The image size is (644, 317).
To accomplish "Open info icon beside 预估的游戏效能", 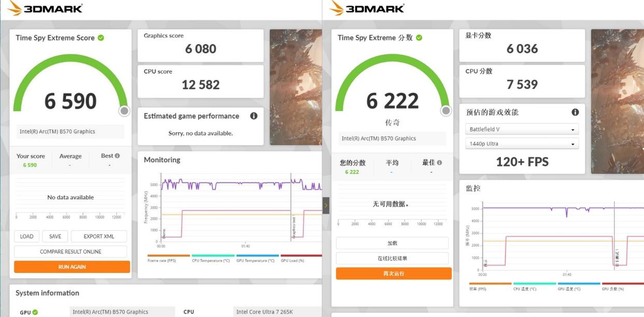I will [x=575, y=112].
